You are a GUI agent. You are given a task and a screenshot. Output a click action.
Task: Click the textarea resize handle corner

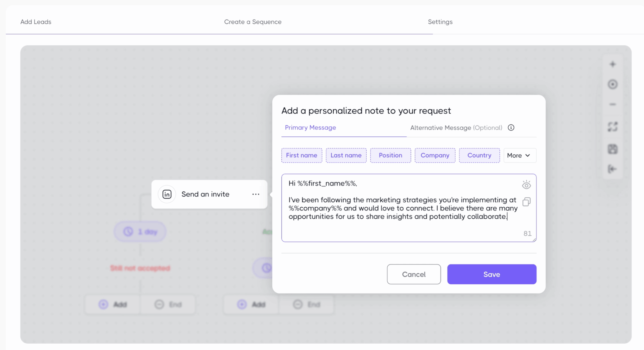534,240
